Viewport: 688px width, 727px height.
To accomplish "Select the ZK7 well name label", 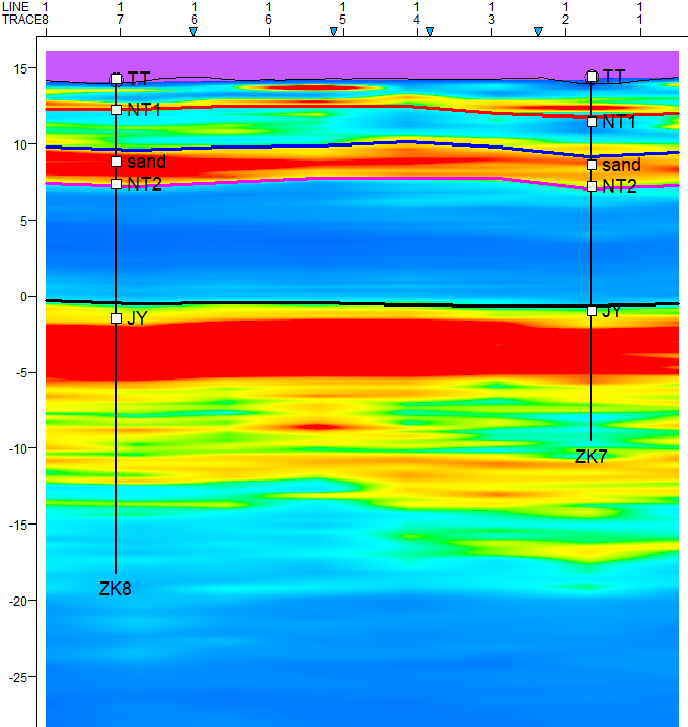I will click(x=591, y=456).
